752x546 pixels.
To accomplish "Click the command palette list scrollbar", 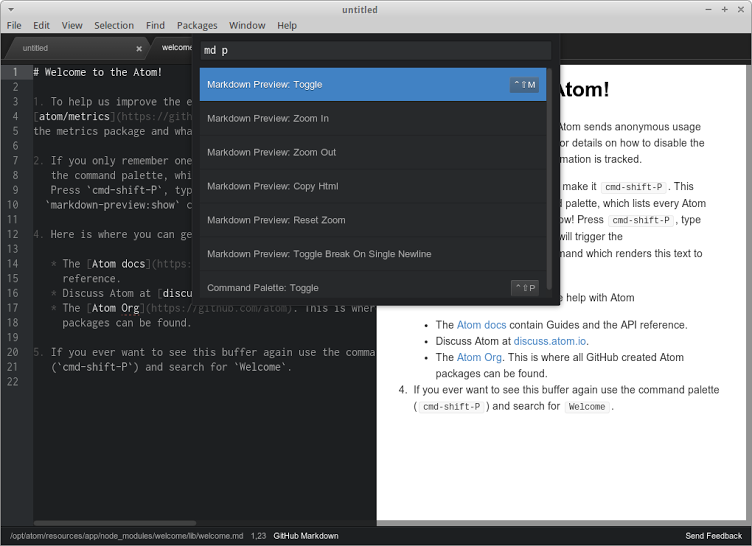I will [x=549, y=178].
